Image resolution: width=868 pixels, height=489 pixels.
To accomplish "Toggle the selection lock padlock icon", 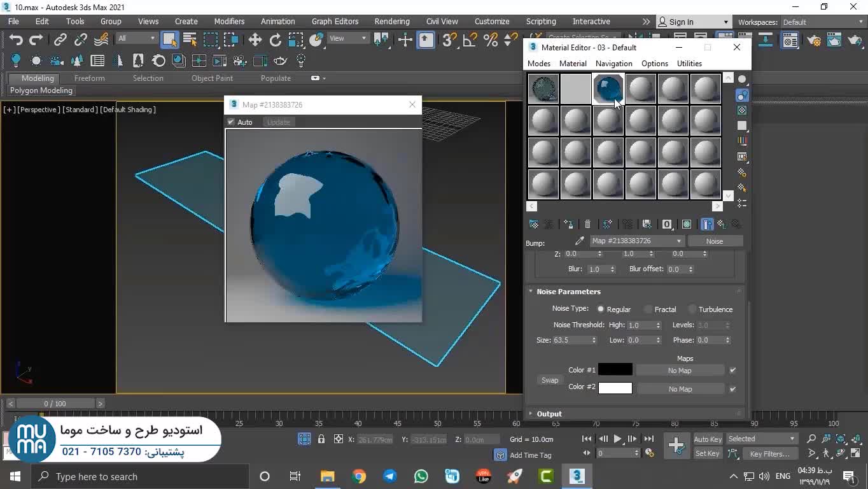I will 321,439.
